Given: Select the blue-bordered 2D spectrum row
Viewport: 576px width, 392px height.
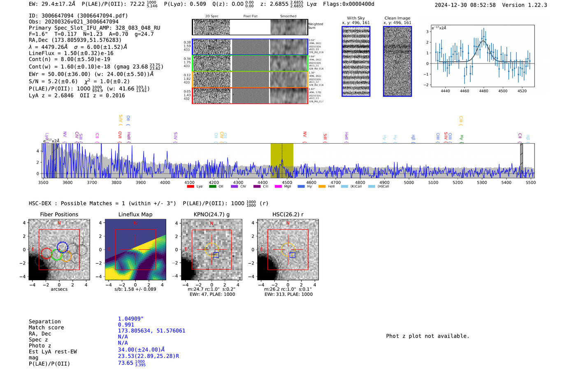Looking at the screenshot, I should pos(250,47).
